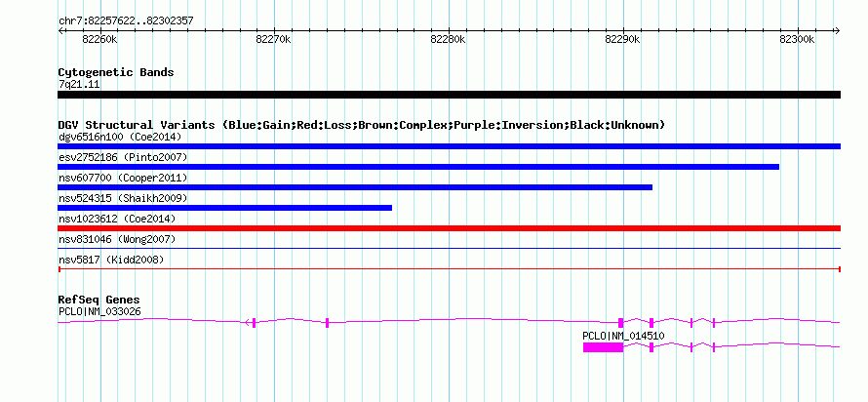The image size is (868, 402).
Task: Click the red nsv1023612 loss bar
Action: click(449, 228)
